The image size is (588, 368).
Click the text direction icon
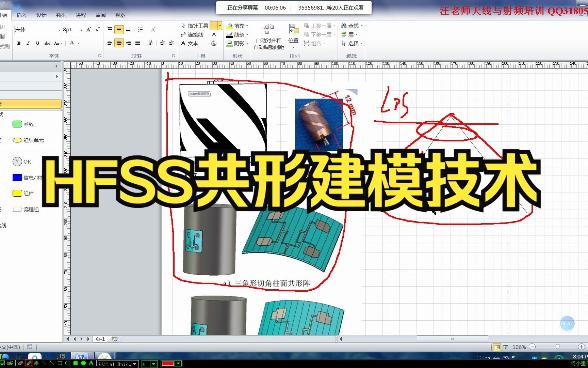pos(150,43)
